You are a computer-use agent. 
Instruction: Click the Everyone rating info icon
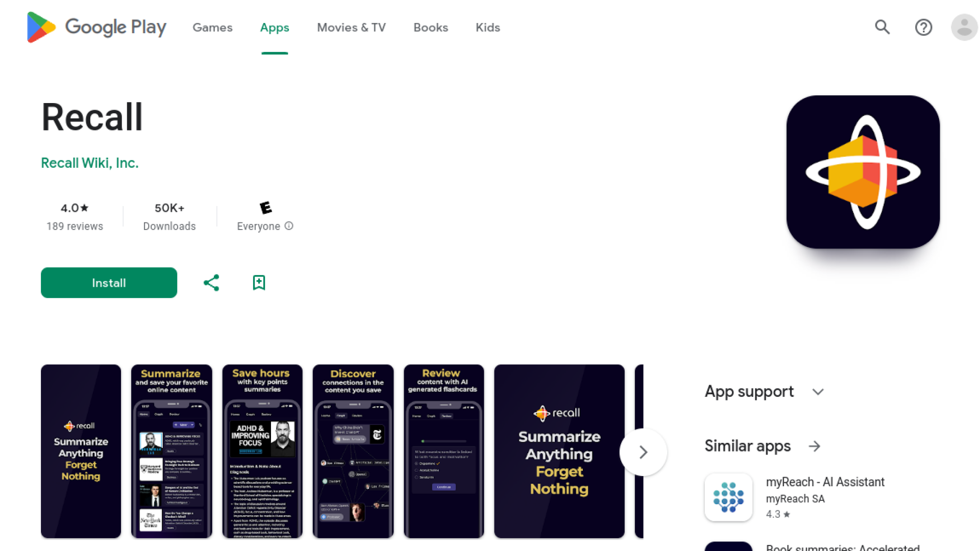[289, 226]
